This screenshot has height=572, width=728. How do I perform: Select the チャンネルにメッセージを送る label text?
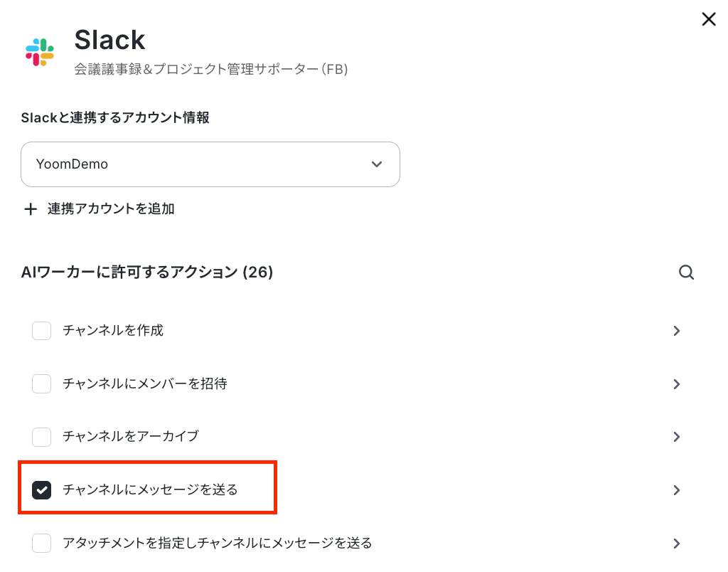[x=150, y=489]
